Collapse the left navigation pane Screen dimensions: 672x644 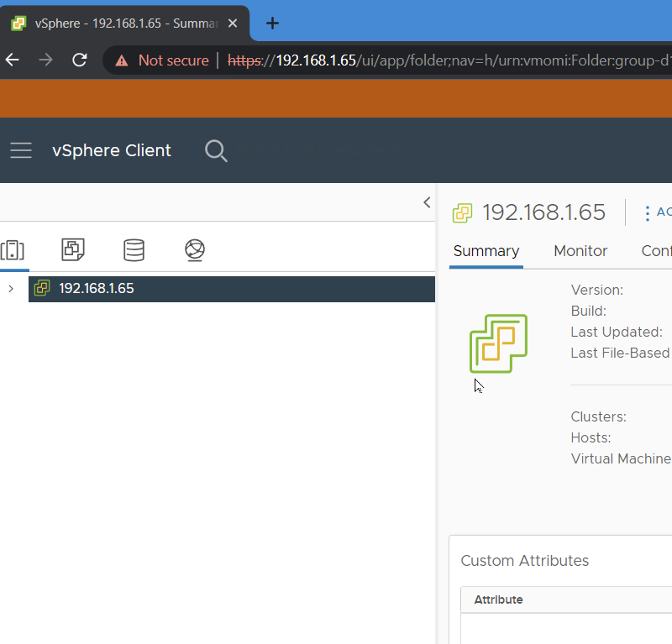[427, 202]
